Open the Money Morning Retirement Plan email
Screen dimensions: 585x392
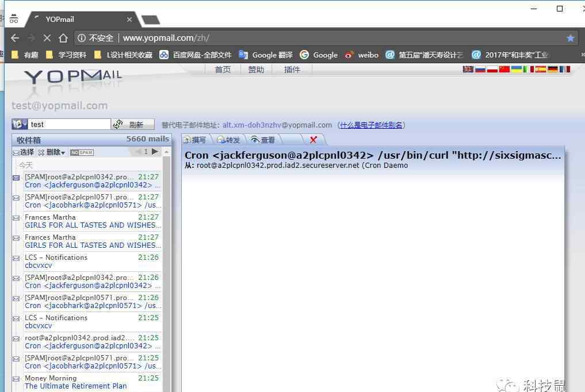[x=92, y=382]
